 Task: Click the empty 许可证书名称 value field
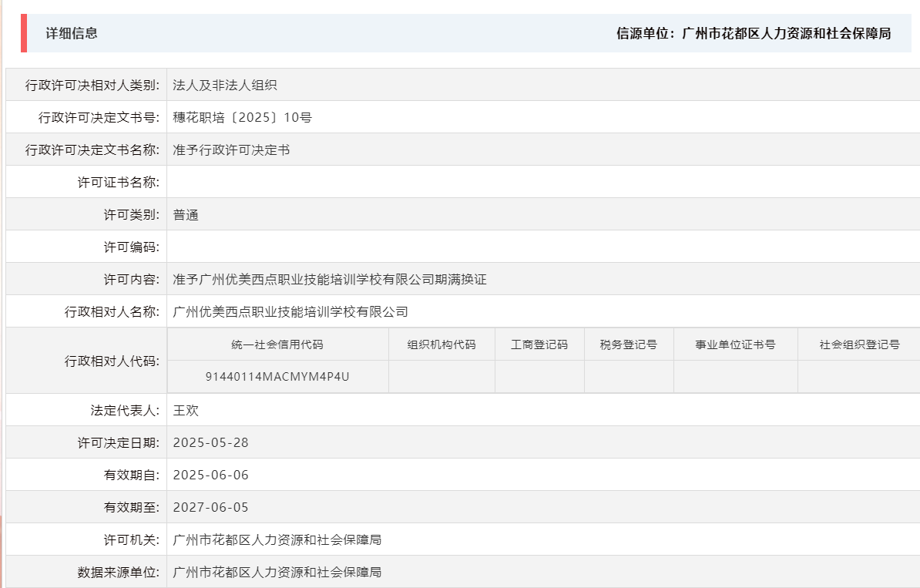[x=308, y=182]
